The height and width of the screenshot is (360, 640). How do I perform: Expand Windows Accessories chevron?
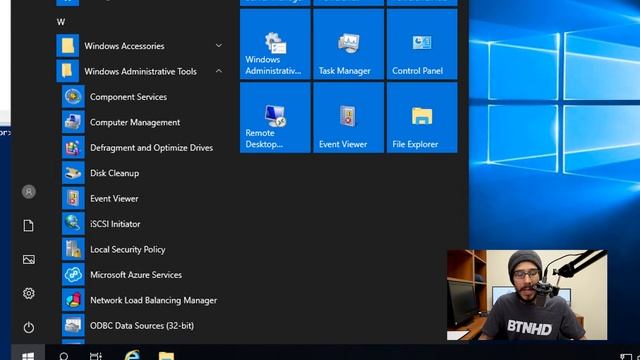pos(219,45)
